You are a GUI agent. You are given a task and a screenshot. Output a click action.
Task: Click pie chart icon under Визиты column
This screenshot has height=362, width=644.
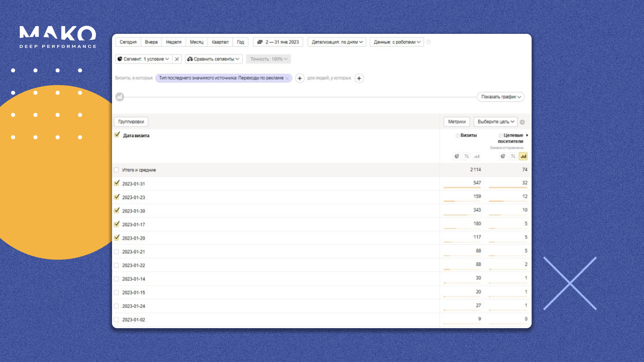click(x=457, y=156)
